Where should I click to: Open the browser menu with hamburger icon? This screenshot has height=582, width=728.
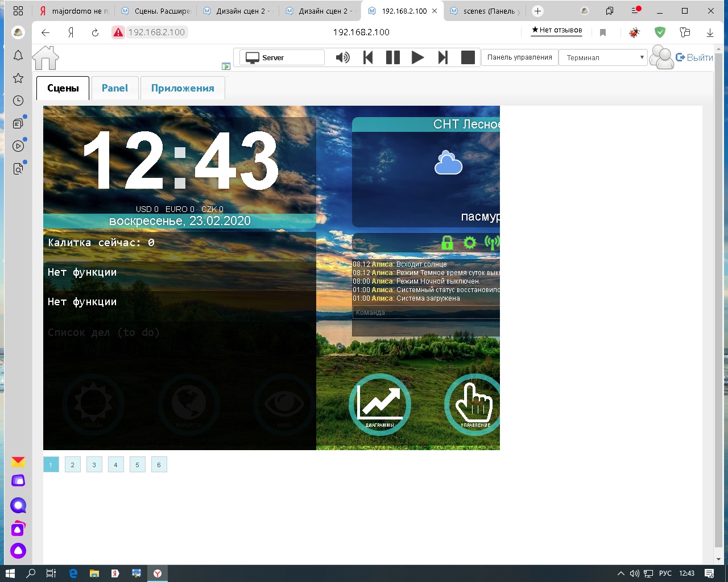click(x=635, y=11)
